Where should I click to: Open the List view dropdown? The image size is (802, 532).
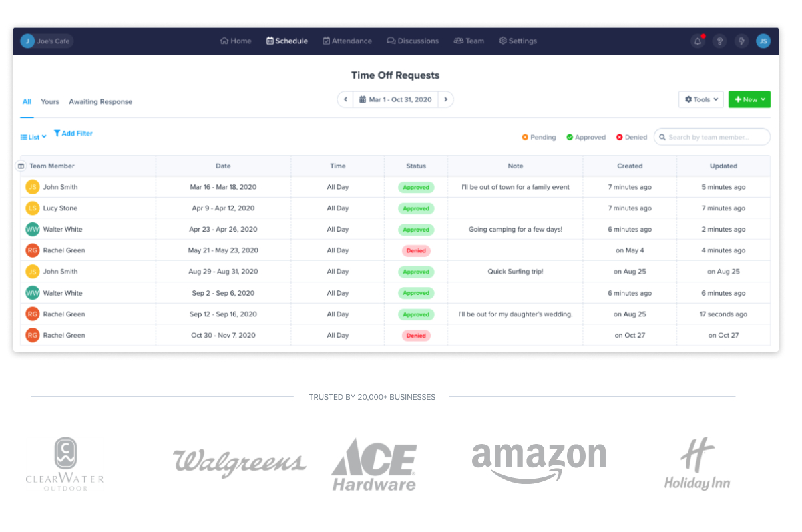click(33, 137)
